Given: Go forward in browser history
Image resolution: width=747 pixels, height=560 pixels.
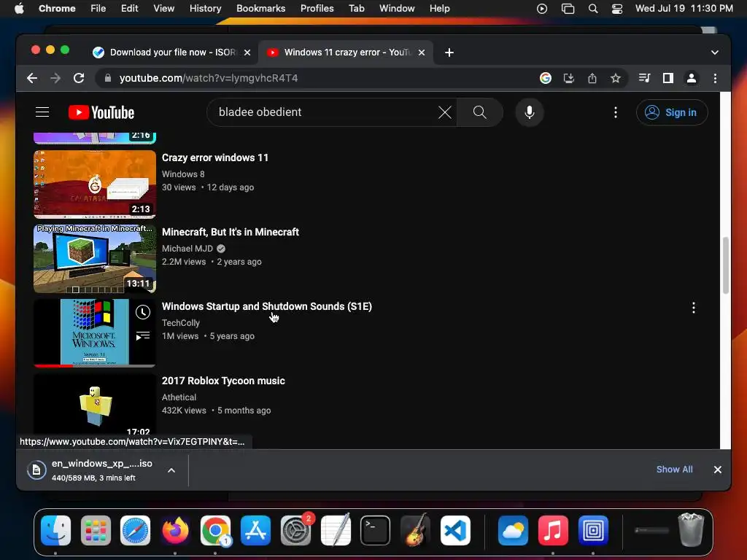Looking at the screenshot, I should [55, 78].
